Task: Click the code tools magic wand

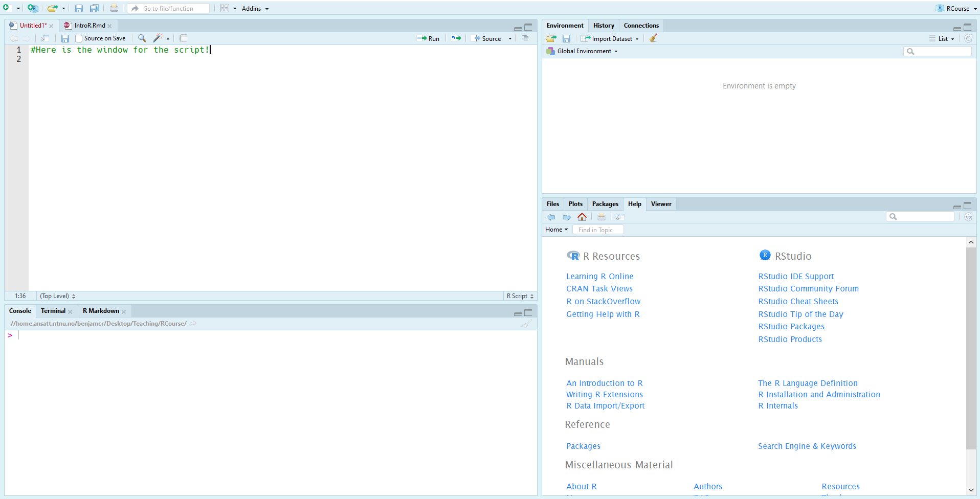Action: coord(158,38)
